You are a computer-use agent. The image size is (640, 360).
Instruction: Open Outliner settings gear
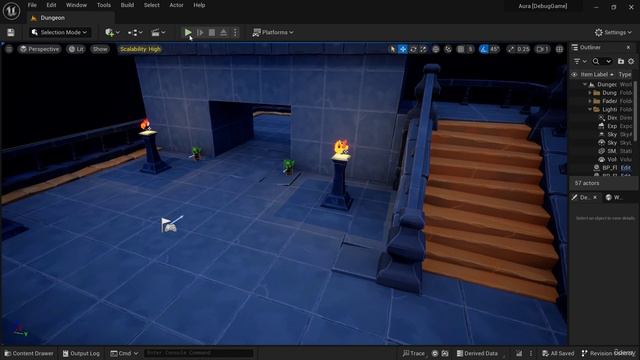click(631, 62)
